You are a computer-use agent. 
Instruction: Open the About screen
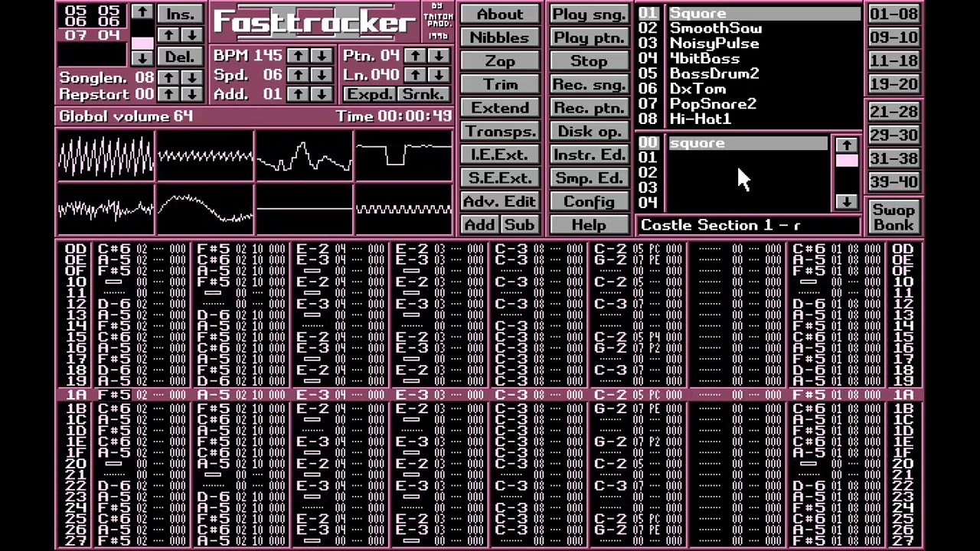[499, 15]
